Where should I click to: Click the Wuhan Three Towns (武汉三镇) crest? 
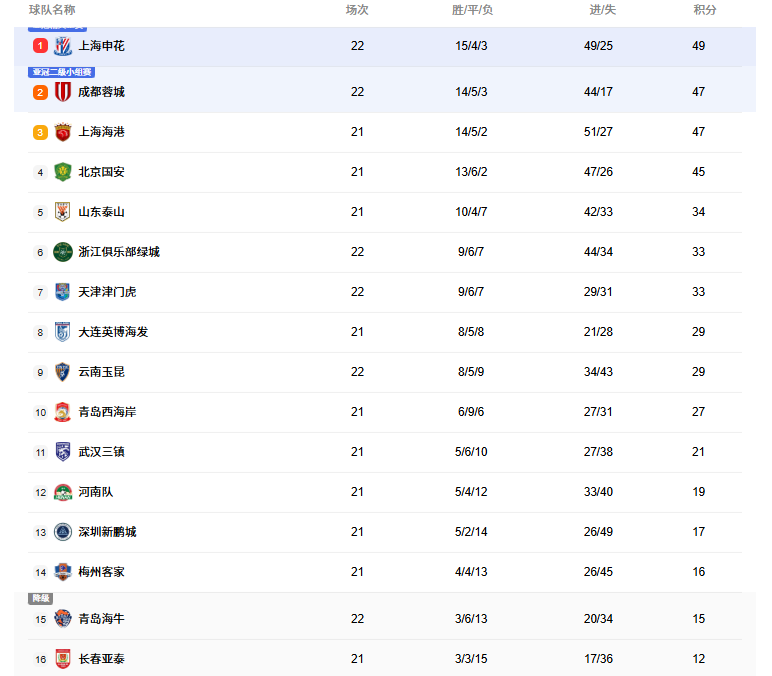point(63,452)
